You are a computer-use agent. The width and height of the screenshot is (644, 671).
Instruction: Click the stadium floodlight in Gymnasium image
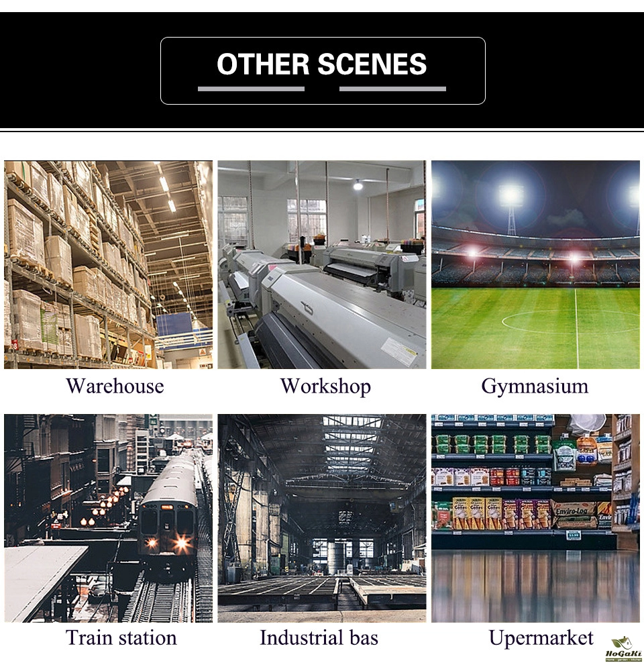tap(511, 196)
